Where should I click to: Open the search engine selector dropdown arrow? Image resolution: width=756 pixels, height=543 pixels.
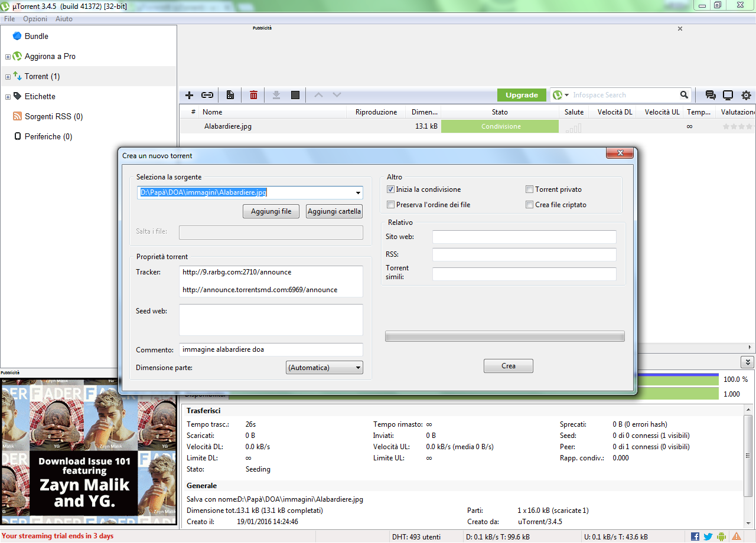point(566,95)
